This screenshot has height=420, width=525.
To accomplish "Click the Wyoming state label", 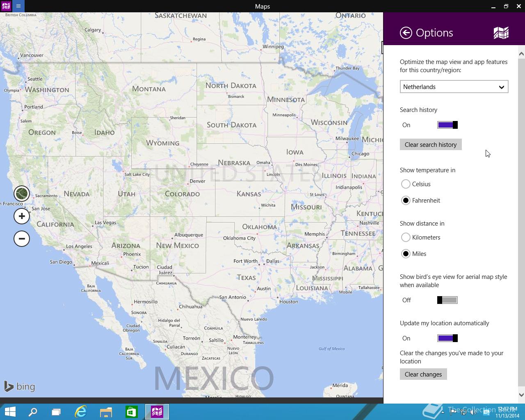I will pos(163,143).
